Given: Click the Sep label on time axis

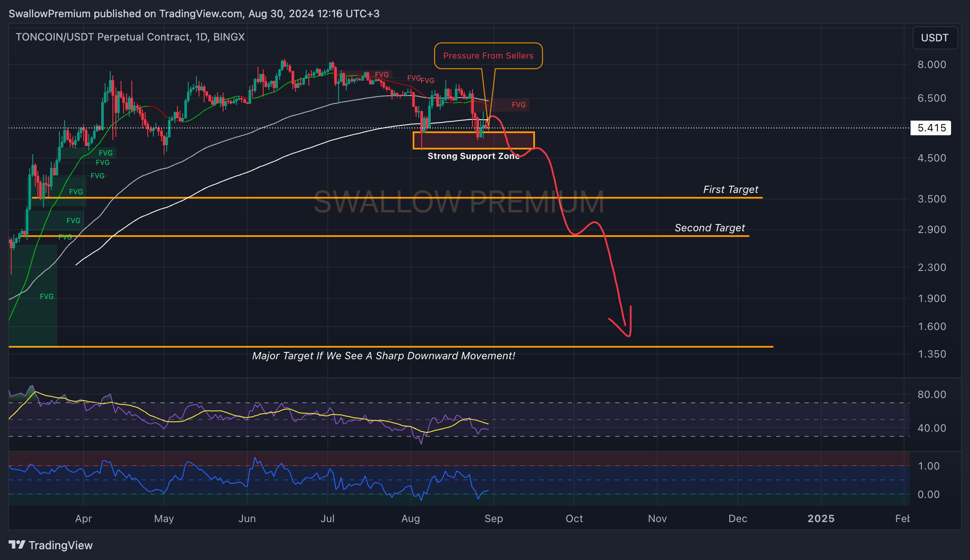Looking at the screenshot, I should click(494, 519).
